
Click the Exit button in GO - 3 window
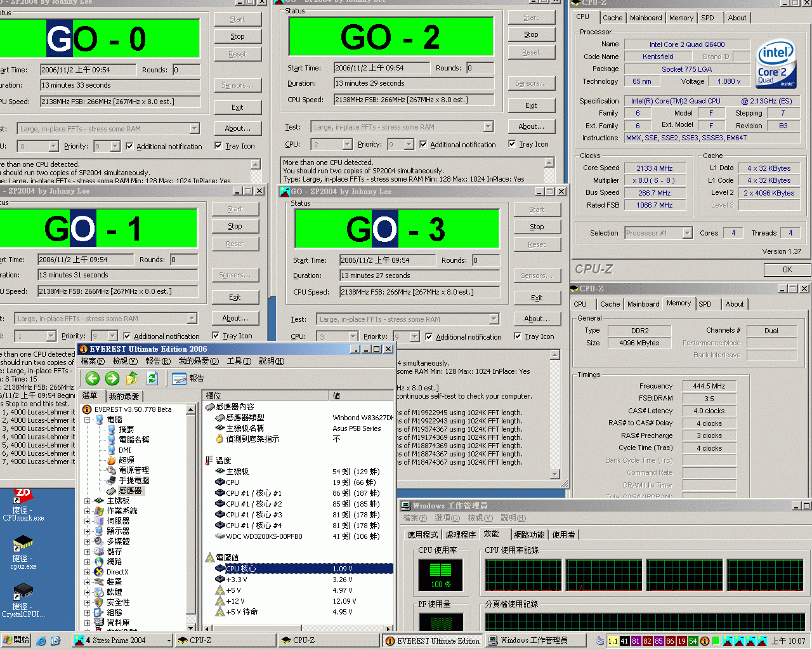[x=537, y=298]
